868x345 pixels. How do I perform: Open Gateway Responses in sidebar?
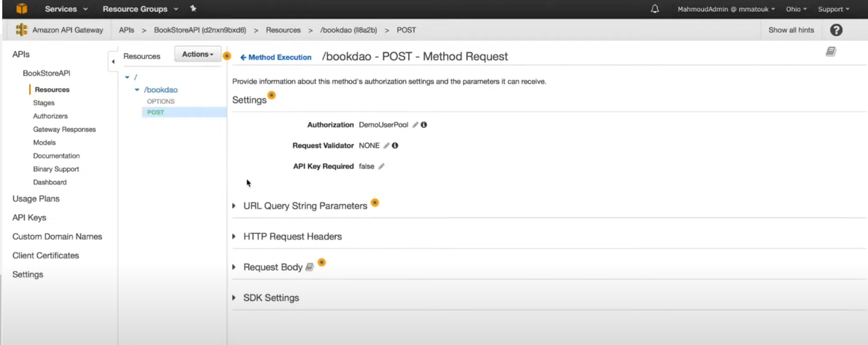[x=65, y=129]
